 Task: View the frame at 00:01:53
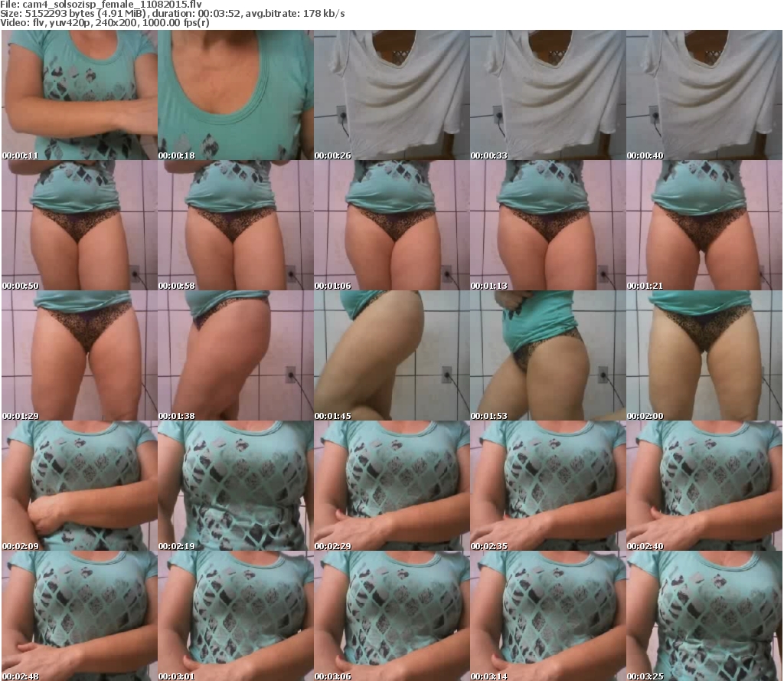[547, 355]
